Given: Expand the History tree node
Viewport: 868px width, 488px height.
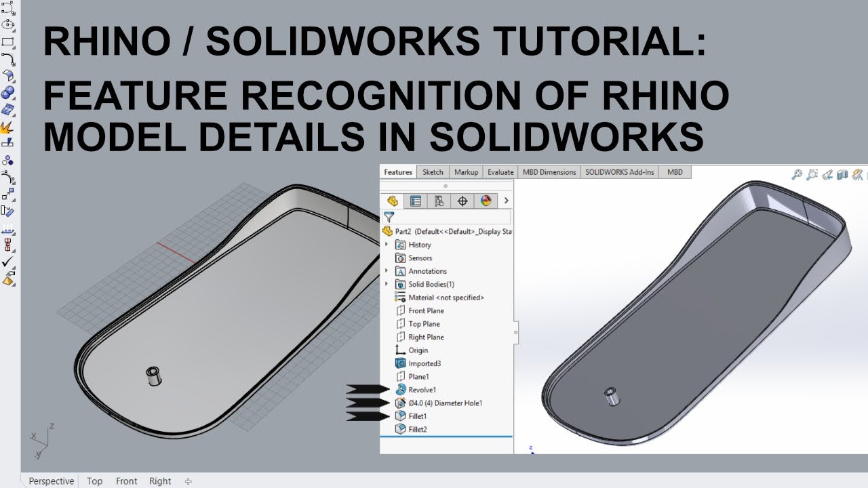Looking at the screenshot, I should coord(387,245).
